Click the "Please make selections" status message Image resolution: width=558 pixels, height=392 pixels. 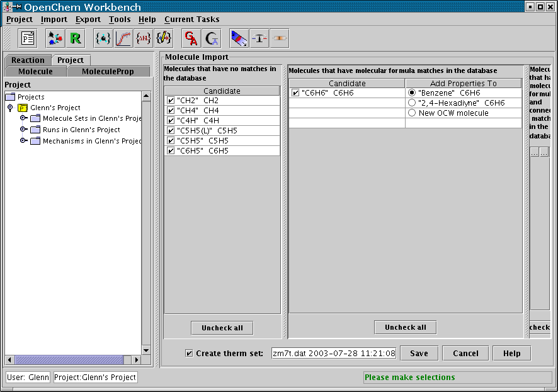409,378
